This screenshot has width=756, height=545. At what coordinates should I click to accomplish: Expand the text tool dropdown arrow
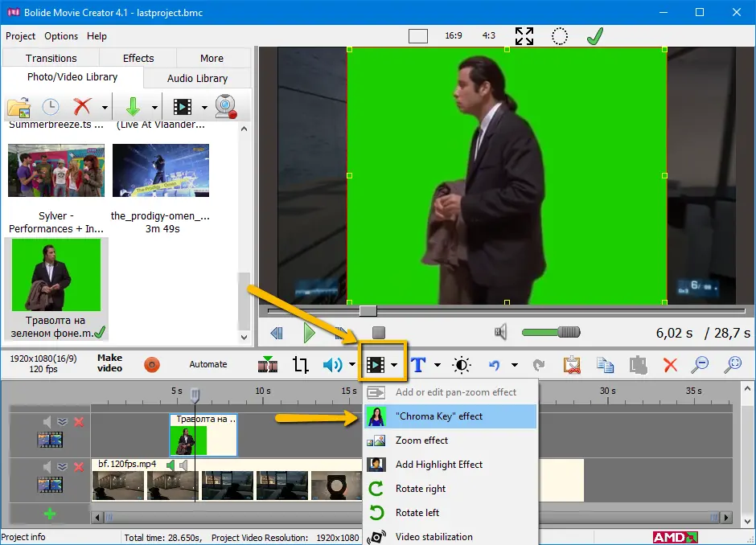tap(438, 366)
